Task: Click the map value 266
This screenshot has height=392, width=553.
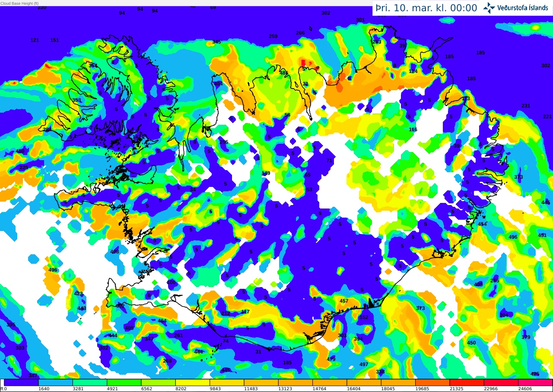Action: (x=300, y=33)
